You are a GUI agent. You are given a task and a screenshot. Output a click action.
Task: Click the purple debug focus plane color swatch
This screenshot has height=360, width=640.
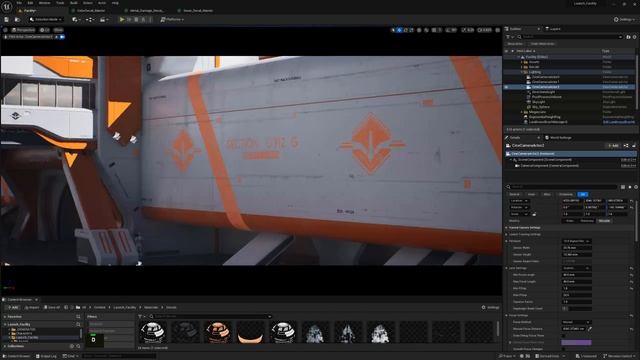pos(576,342)
